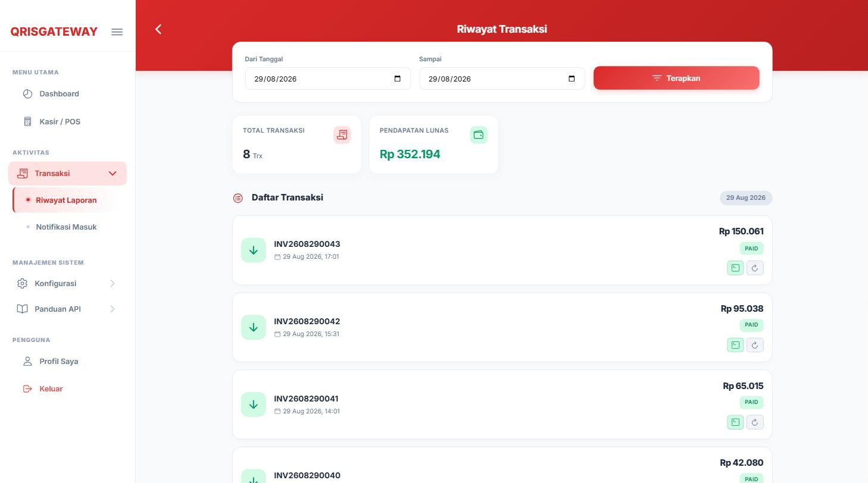Go back with the header arrow

point(158,29)
